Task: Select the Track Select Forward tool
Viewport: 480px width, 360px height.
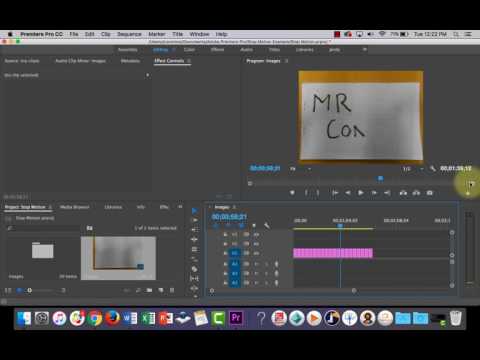Action: pos(195,220)
